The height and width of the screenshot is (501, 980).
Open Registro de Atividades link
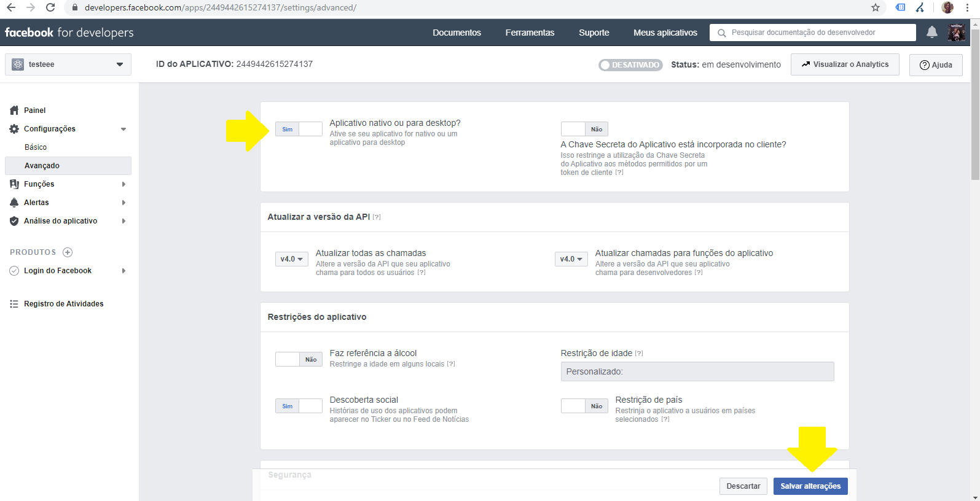click(x=63, y=304)
